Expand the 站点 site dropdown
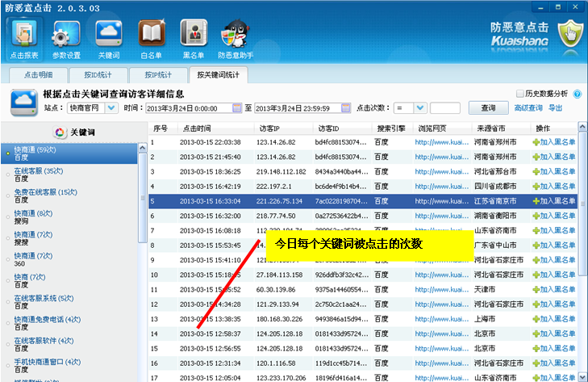The height and width of the screenshot is (382, 588). pyautogui.click(x=111, y=108)
